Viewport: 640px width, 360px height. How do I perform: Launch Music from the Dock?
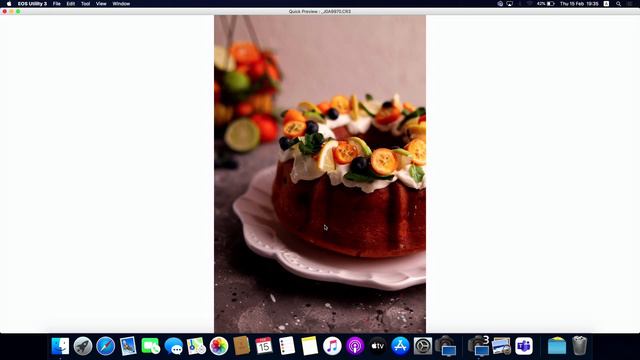click(332, 346)
